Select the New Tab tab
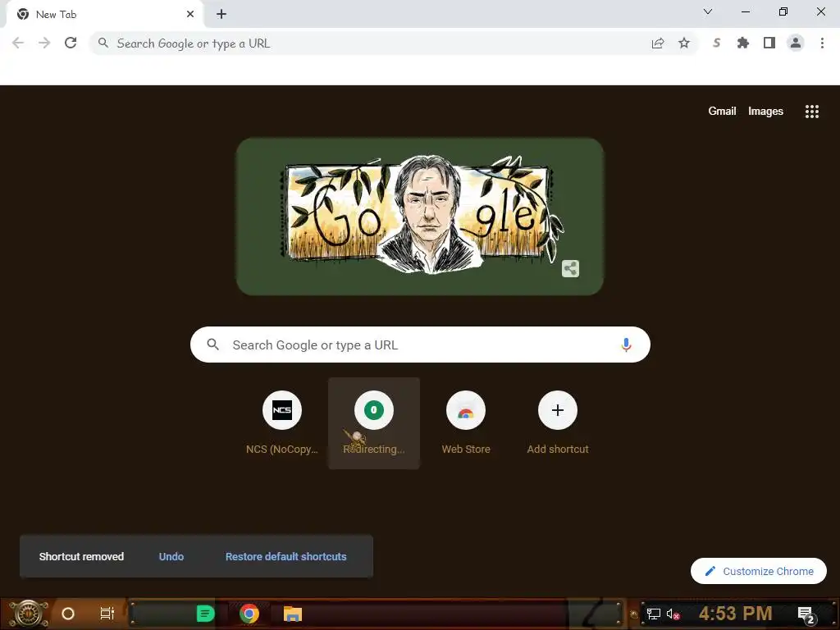The height and width of the screenshot is (630, 840). pos(104,15)
